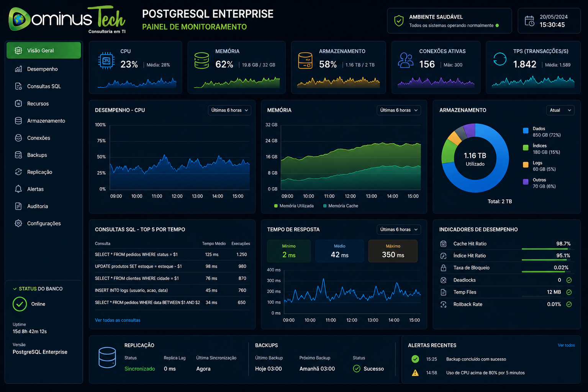Click the Temp Files green check indicator
588x392 pixels.
tap(569, 292)
